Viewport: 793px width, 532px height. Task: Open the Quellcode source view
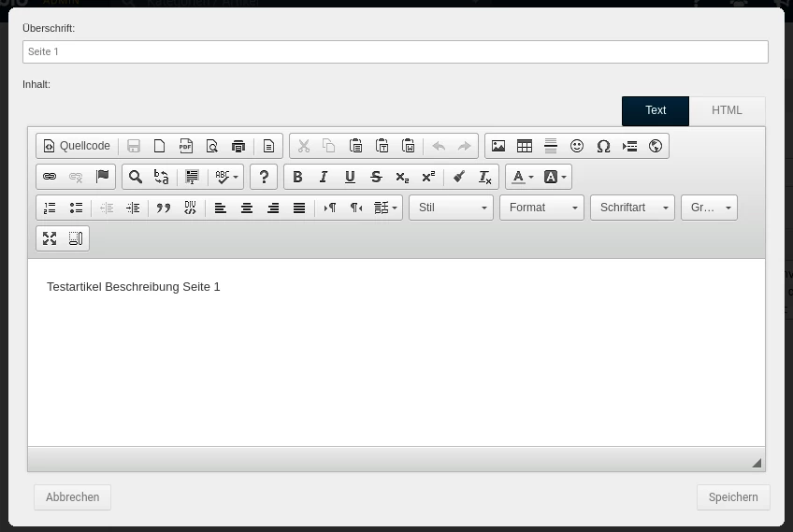[77, 146]
